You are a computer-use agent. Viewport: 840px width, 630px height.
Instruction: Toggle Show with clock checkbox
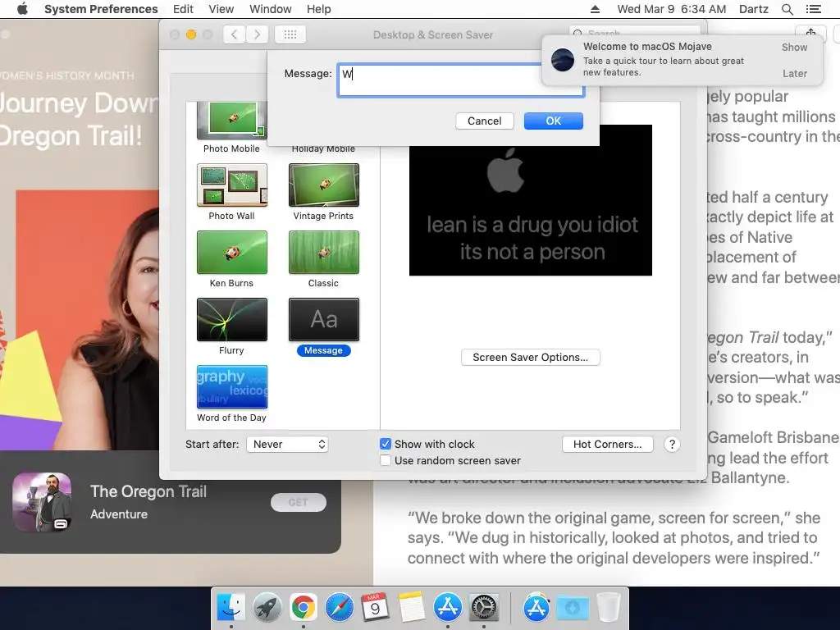(386, 444)
